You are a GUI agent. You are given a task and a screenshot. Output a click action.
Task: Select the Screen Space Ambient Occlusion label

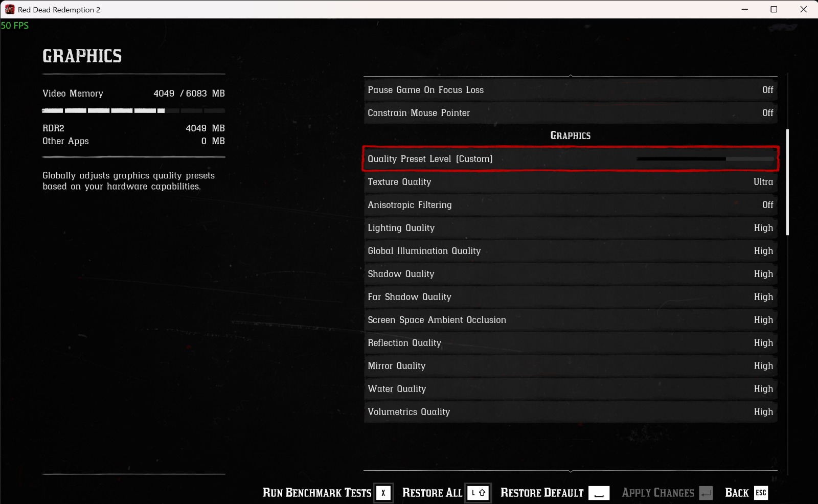coord(437,320)
